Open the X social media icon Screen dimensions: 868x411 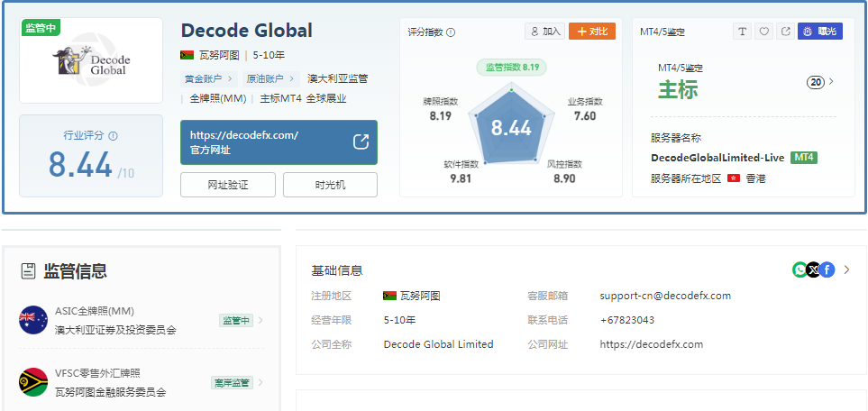point(813,269)
